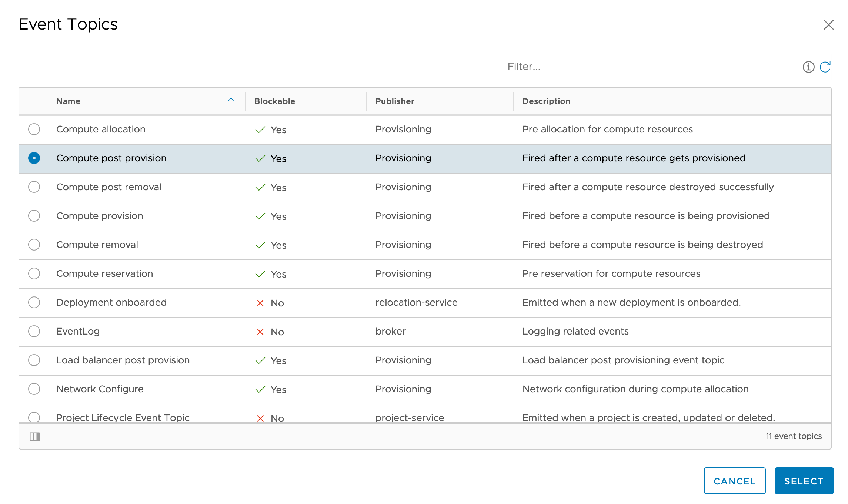Viewport: 848px width, 504px height.
Task: Refresh the event topics list
Action: [825, 67]
